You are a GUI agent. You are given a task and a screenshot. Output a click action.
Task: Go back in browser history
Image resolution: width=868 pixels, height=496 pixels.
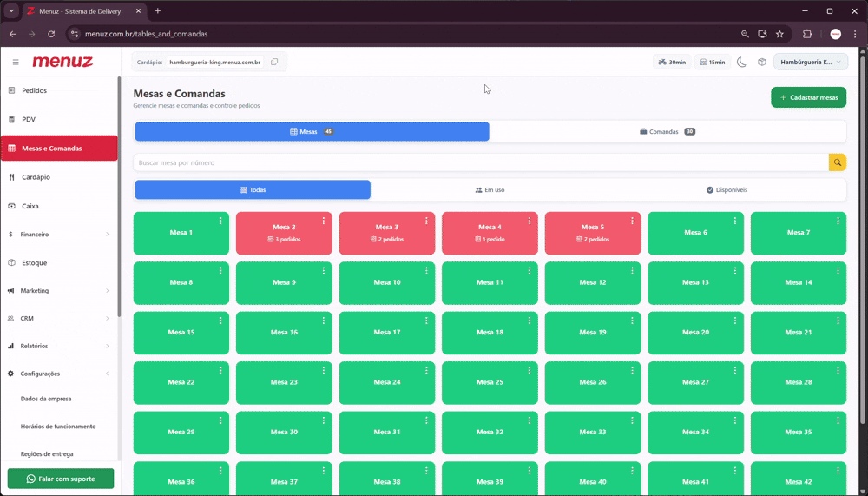(13, 34)
